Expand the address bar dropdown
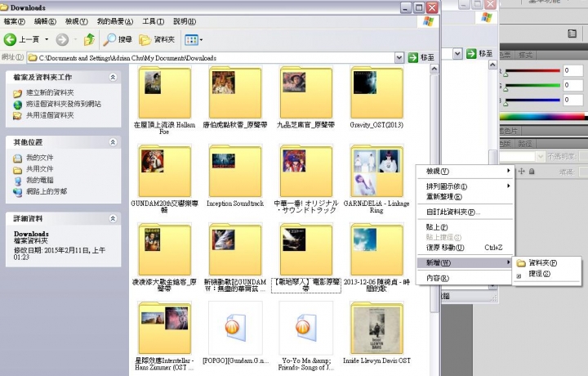This screenshot has height=376, width=588. [x=399, y=57]
